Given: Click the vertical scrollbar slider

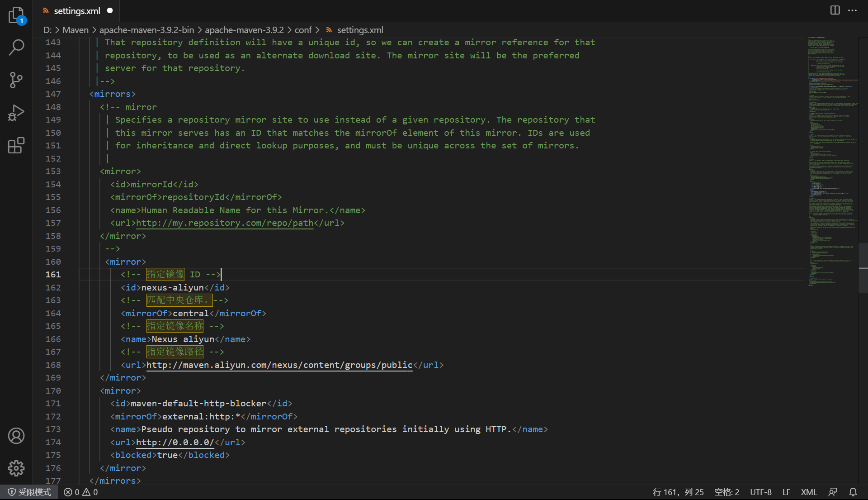Looking at the screenshot, I should point(863,268).
